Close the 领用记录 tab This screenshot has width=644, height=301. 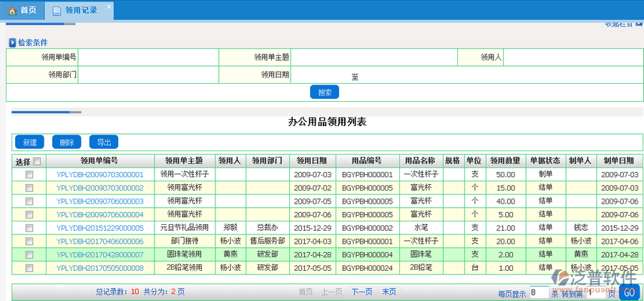click(109, 6)
